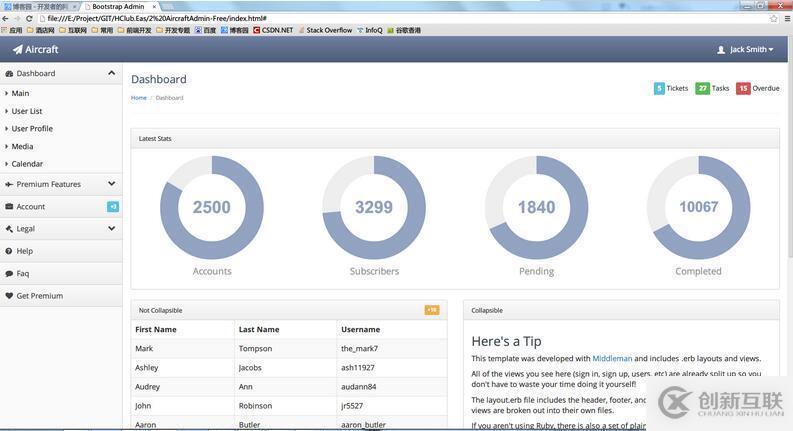The height and width of the screenshot is (431, 793).
Task: Click the Latest Stats panel header
Action: pos(455,138)
